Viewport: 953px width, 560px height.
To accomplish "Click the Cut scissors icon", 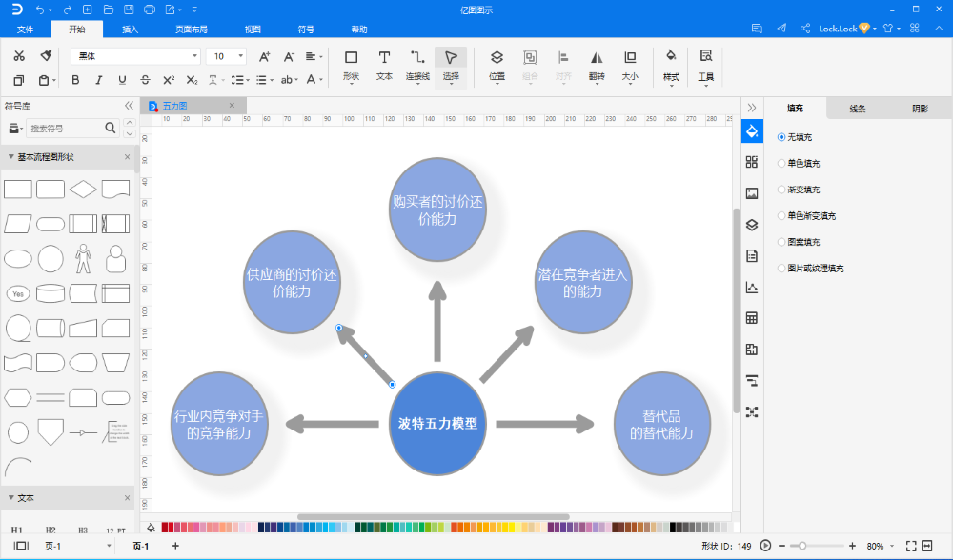I will click(19, 56).
